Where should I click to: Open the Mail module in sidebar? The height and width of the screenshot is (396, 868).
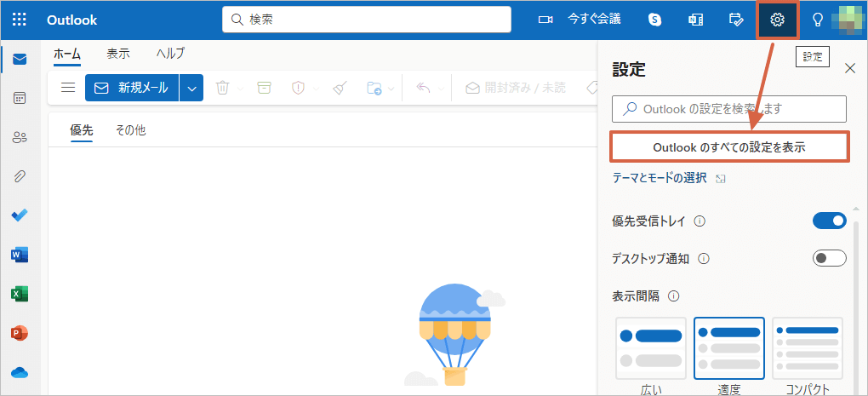point(20,60)
